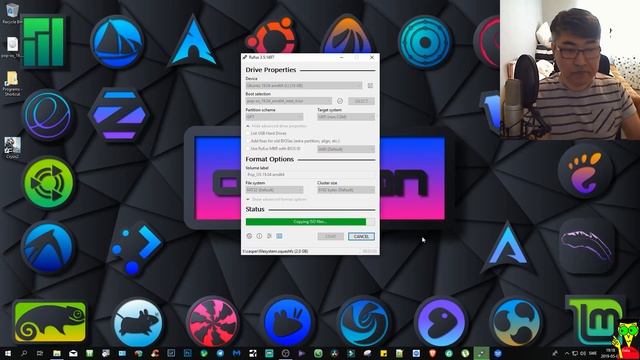The image size is (640, 360).
Task: Click the Brave browser taskbar icon
Action: [x=432, y=353]
